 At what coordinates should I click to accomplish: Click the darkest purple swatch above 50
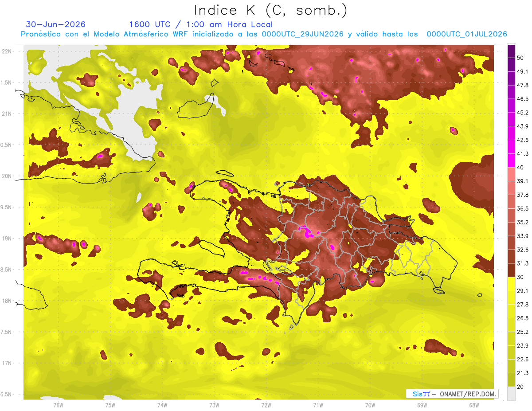(511, 51)
